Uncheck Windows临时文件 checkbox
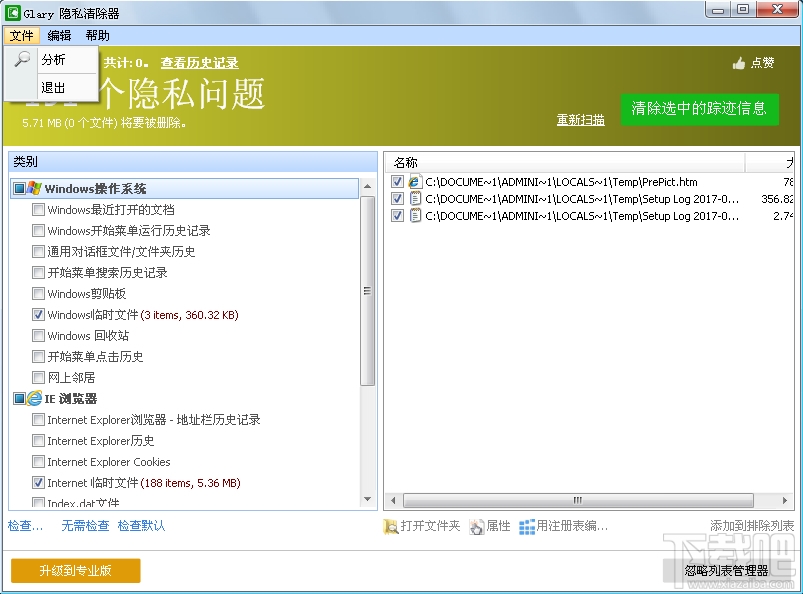 tap(38, 314)
